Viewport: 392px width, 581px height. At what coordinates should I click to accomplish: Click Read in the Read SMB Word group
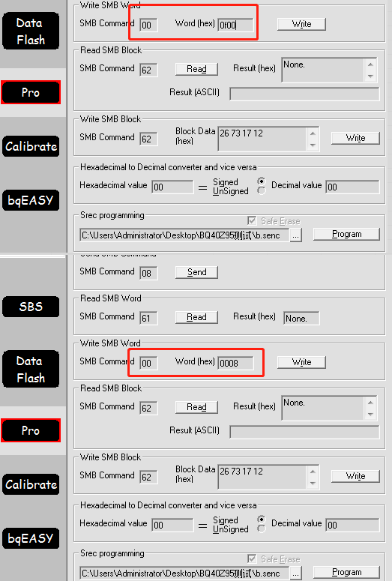[196, 317]
